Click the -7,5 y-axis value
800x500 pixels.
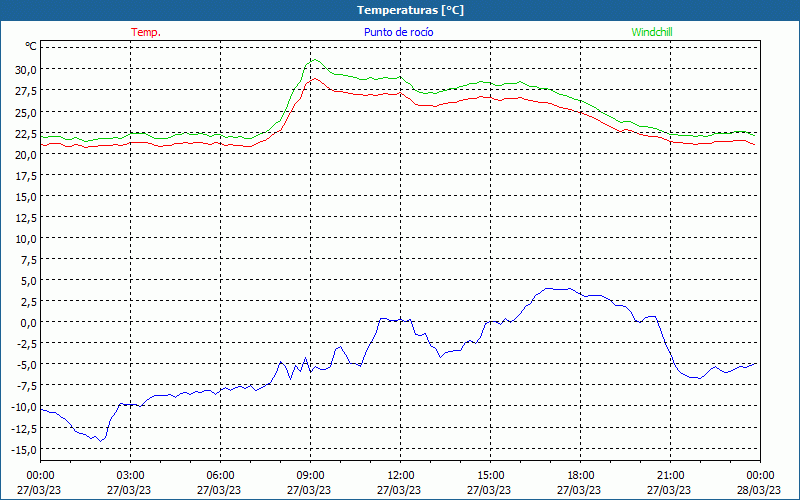click(26, 387)
